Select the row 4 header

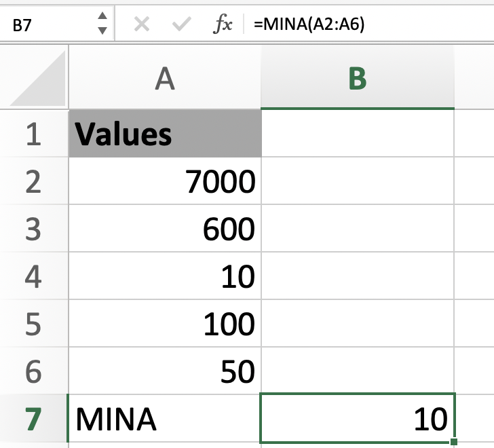click(x=34, y=276)
